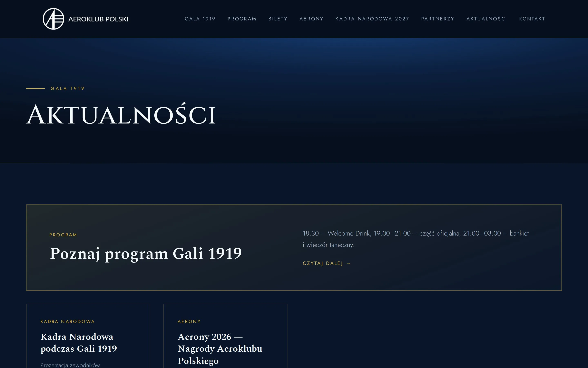Navigate to PARTNERZY in the header
588x368 pixels.
(438, 19)
